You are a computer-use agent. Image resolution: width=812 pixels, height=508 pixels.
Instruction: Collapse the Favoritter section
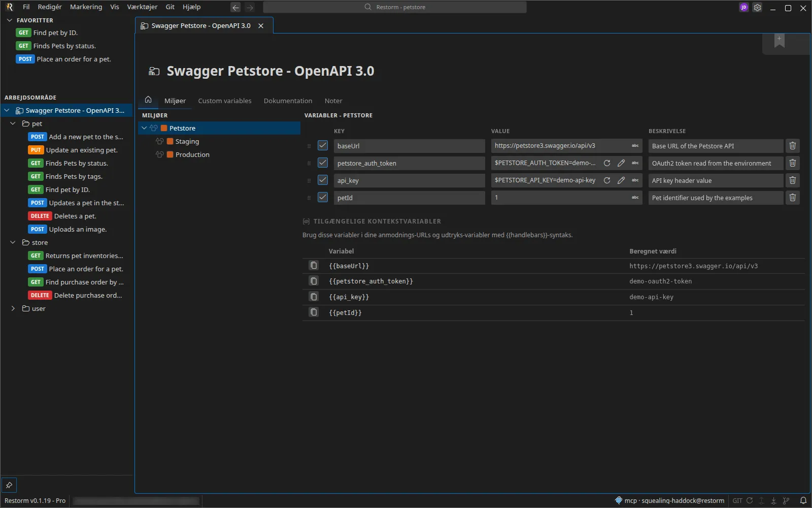point(10,20)
